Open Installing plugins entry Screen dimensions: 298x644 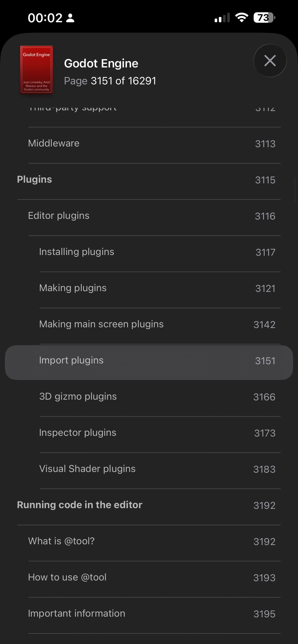(x=77, y=252)
